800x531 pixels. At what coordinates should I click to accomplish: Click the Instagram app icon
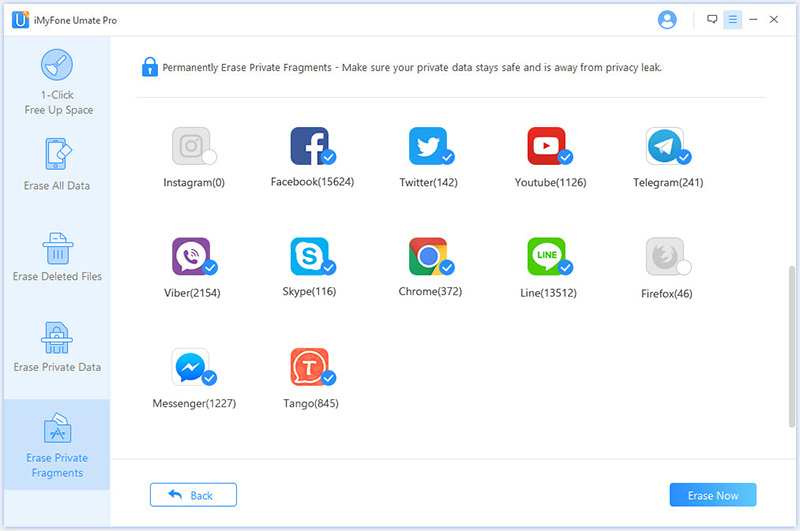(x=191, y=146)
